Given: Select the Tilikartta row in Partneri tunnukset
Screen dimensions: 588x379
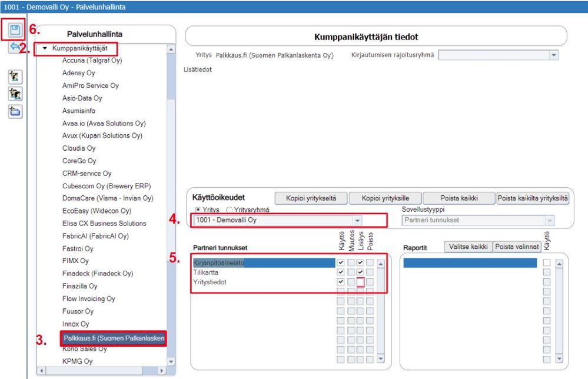Looking at the screenshot, I should (264, 272).
